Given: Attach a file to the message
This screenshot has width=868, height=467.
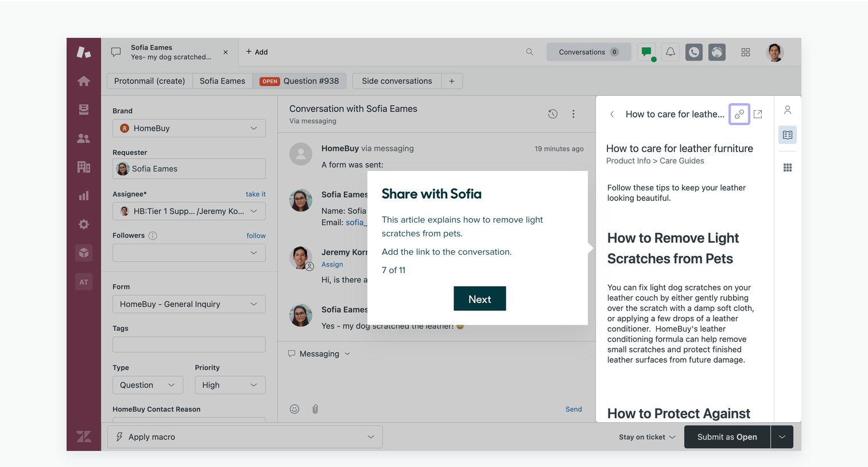Looking at the screenshot, I should click(x=315, y=409).
